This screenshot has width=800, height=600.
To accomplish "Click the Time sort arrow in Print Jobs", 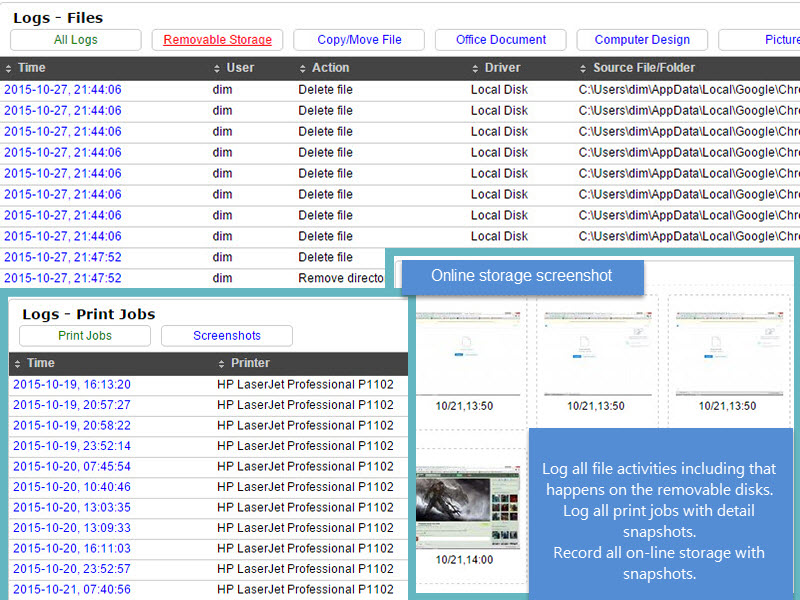I will tap(18, 363).
